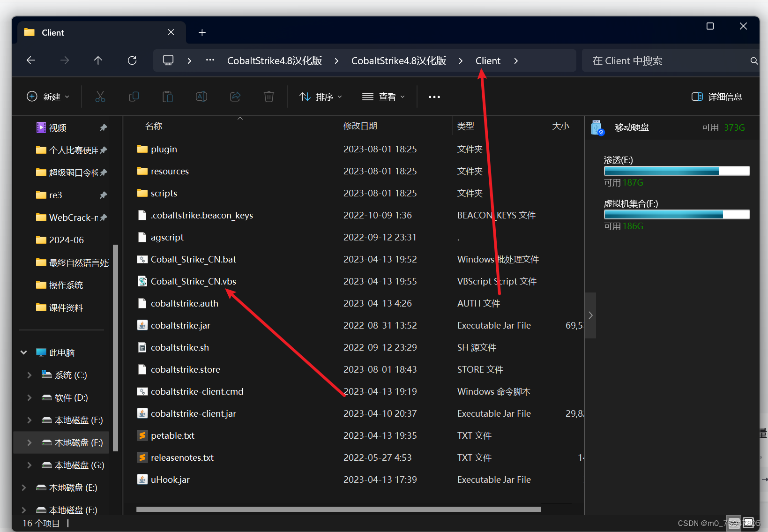Select the cobaltstrike.sh file icon
This screenshot has width=768, height=532.
(x=142, y=347)
